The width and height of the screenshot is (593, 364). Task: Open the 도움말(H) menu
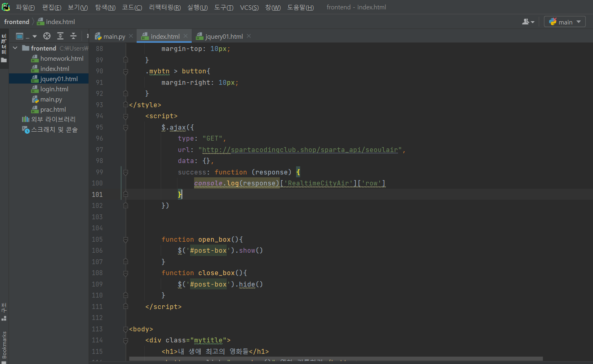301,7
